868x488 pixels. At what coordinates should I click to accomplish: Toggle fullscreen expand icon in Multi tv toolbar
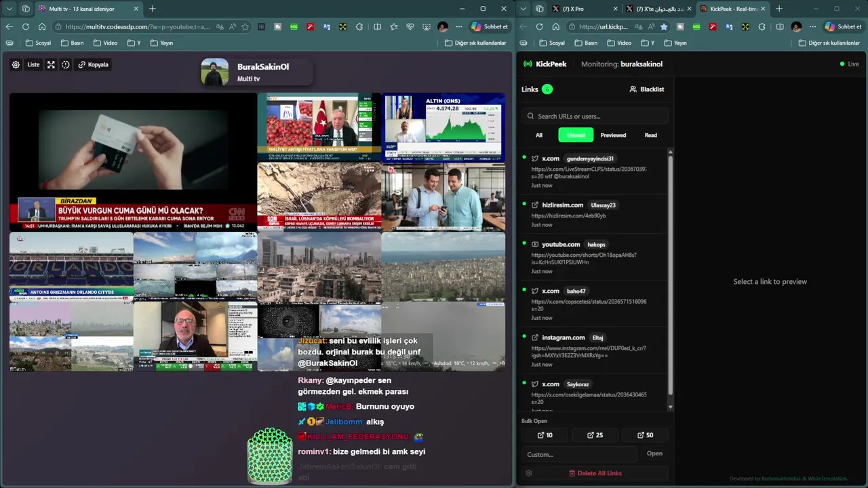(x=51, y=64)
